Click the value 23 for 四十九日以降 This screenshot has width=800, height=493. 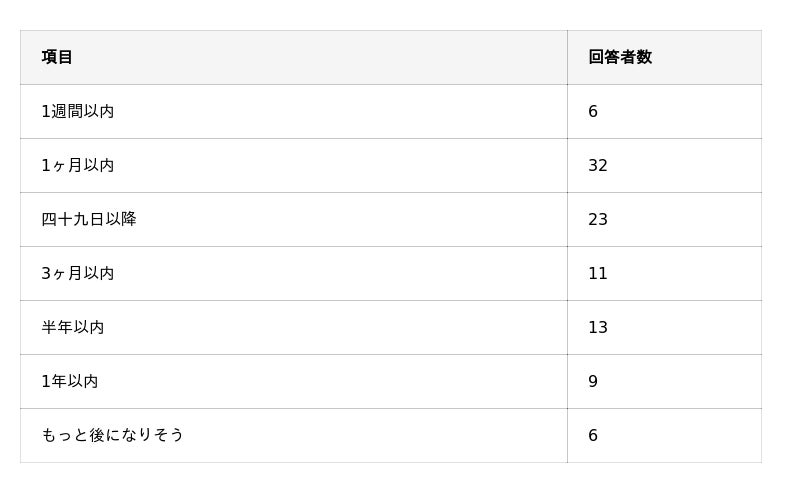[x=598, y=219]
